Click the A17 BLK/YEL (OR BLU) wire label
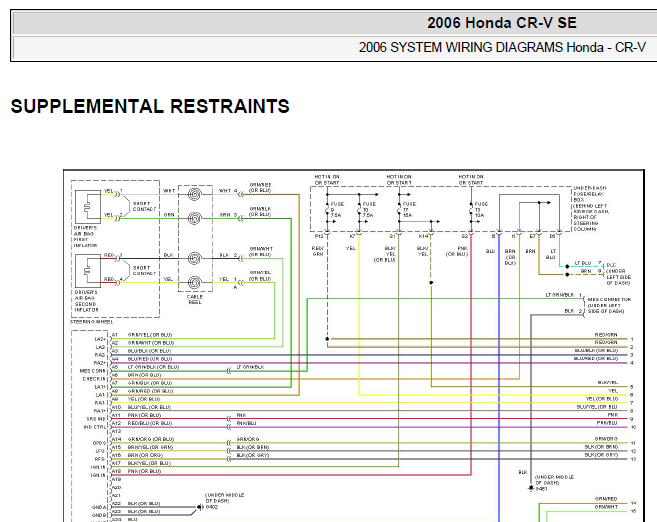 tap(149, 463)
